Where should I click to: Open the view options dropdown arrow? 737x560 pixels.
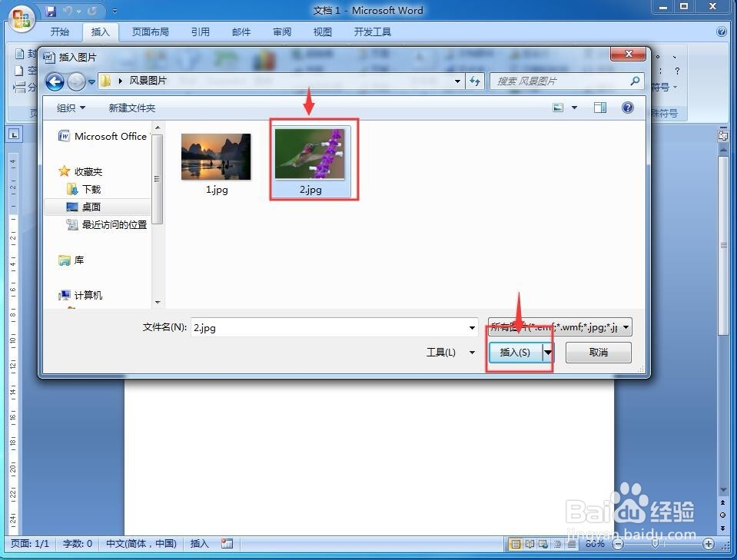pos(574,108)
